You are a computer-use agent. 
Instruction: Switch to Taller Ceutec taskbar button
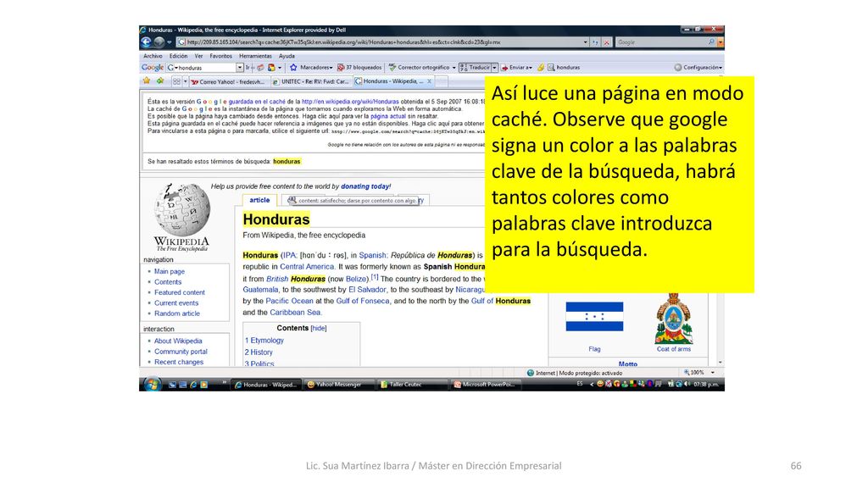412,385
